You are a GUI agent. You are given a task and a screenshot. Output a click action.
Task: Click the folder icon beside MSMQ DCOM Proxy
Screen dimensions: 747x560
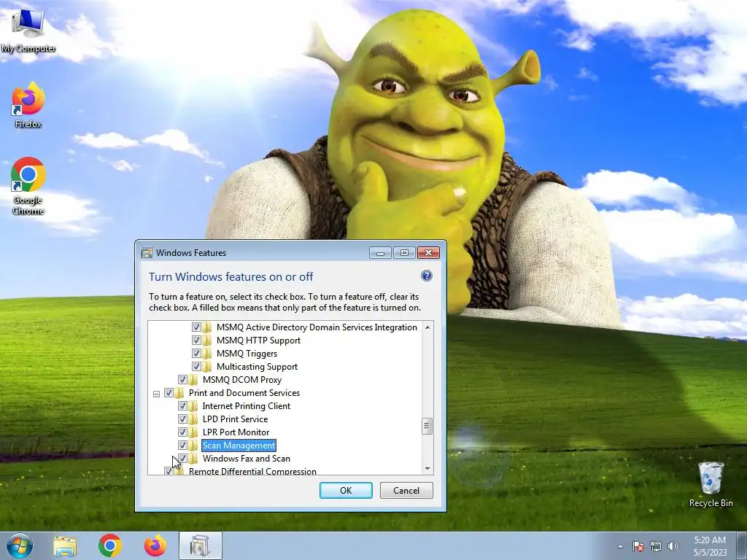[193, 379]
